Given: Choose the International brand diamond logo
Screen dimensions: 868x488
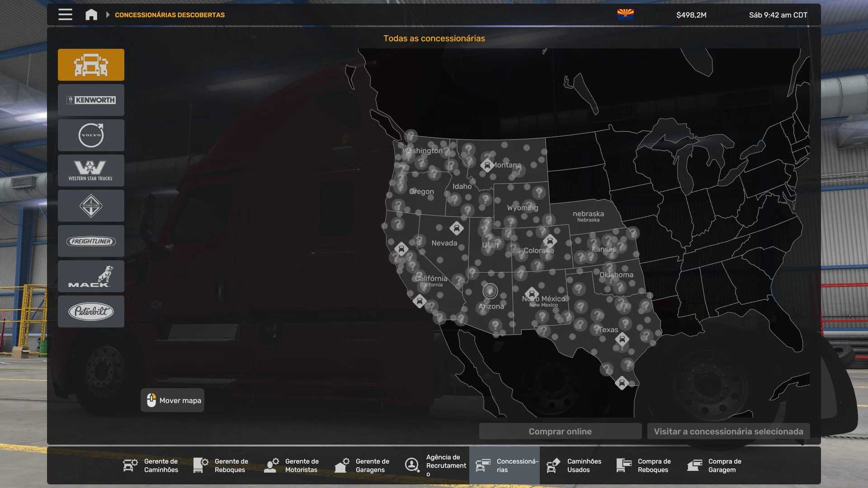Looking at the screenshot, I should 91,206.
